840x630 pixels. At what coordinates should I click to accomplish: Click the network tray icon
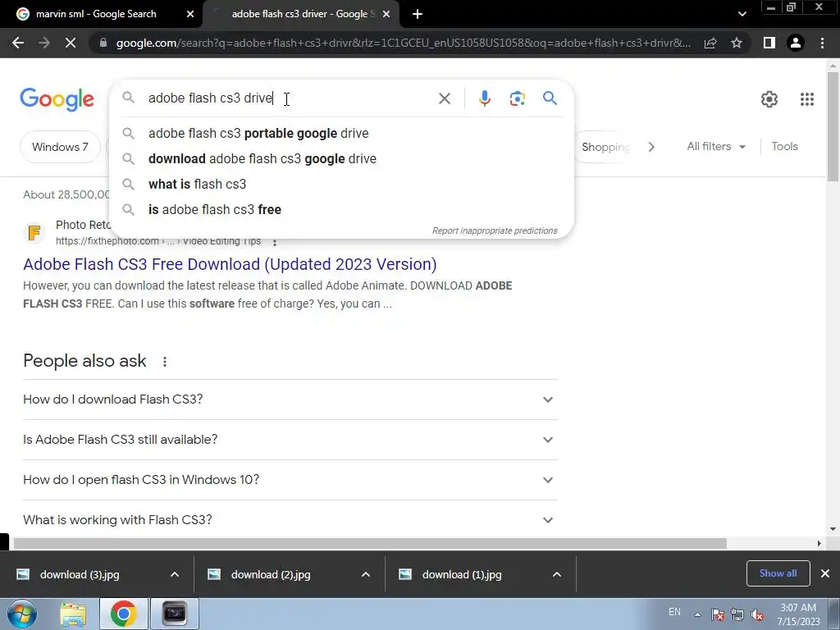[737, 615]
